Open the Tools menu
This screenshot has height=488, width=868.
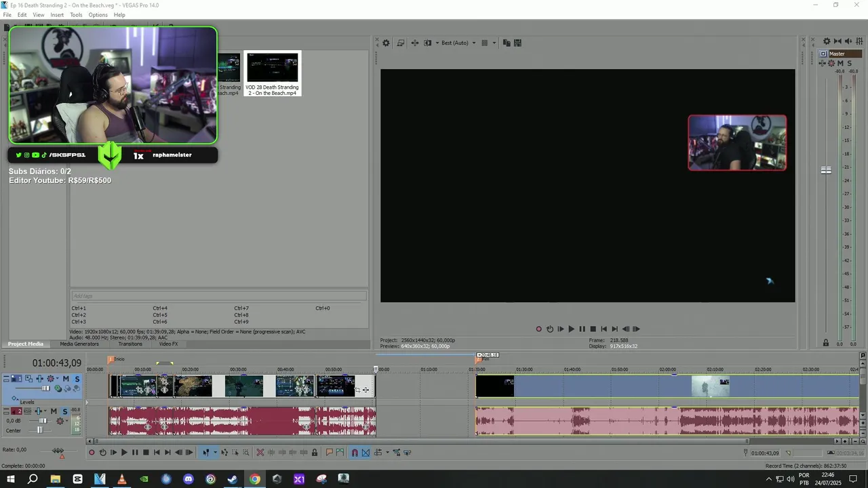coord(76,15)
